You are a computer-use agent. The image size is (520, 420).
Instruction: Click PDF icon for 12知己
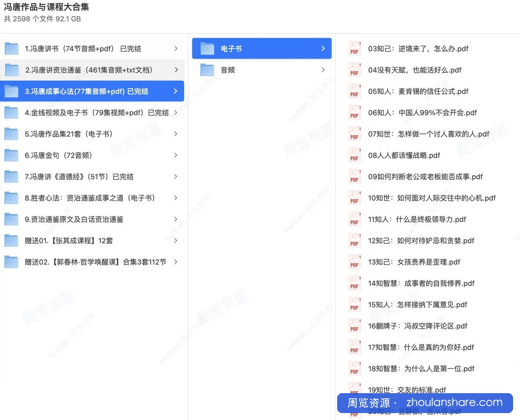point(355,240)
